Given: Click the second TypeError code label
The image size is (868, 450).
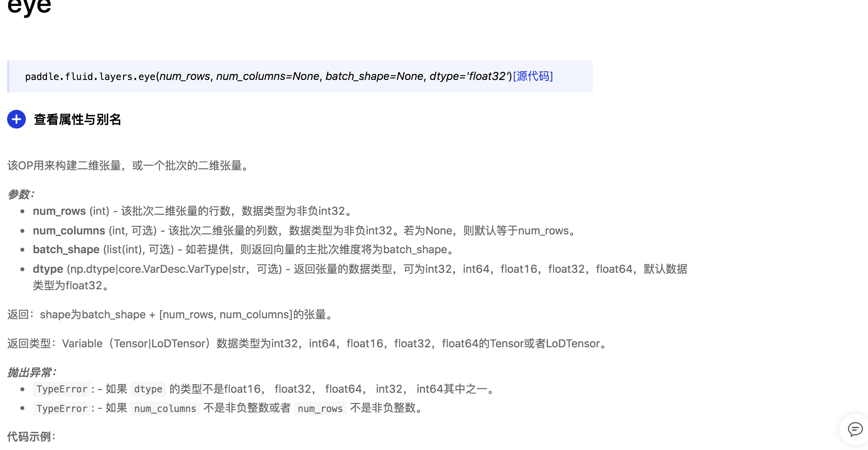Looking at the screenshot, I should click(x=62, y=409).
